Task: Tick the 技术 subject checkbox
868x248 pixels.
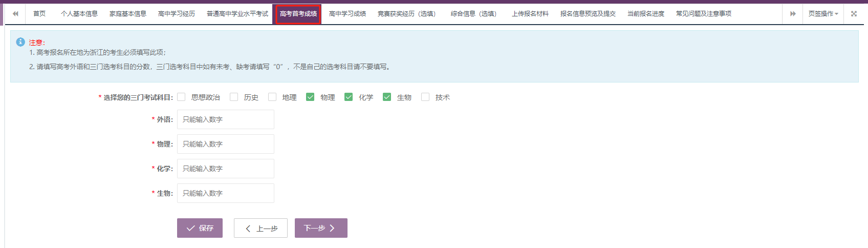Action: tap(425, 97)
